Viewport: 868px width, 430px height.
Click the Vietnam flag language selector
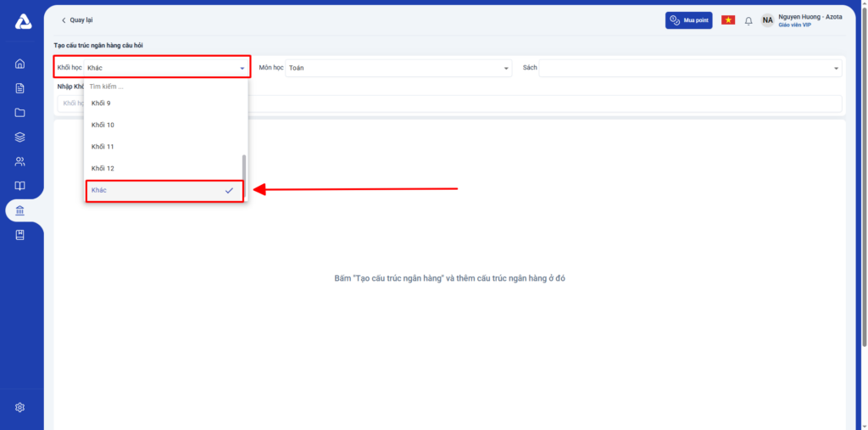pos(728,20)
